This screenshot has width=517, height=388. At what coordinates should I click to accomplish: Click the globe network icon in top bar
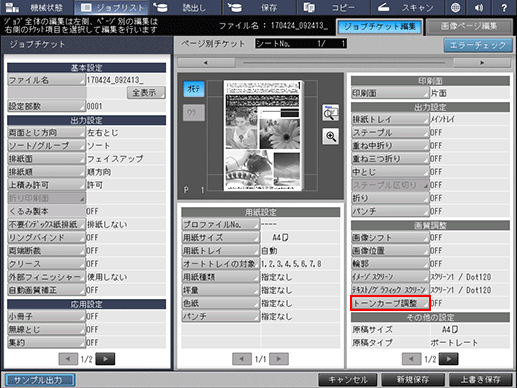point(455,7)
